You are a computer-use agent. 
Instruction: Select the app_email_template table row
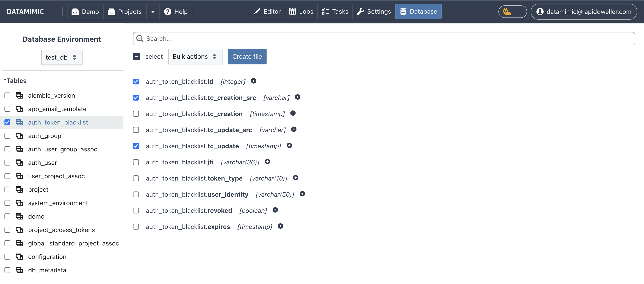tap(62, 109)
